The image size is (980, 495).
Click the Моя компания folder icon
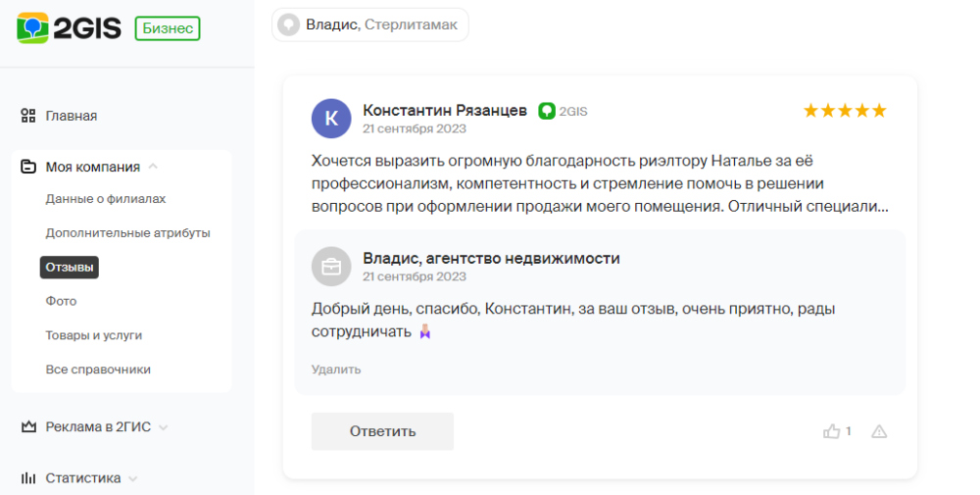pos(28,167)
